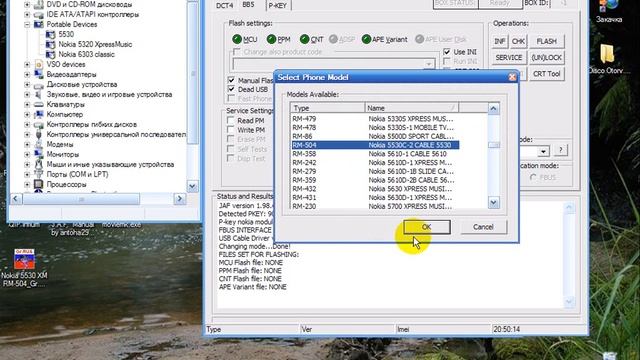The width and height of the screenshot is (640, 360).
Task: Toggle the APE Variant indicator
Action: 366,39
